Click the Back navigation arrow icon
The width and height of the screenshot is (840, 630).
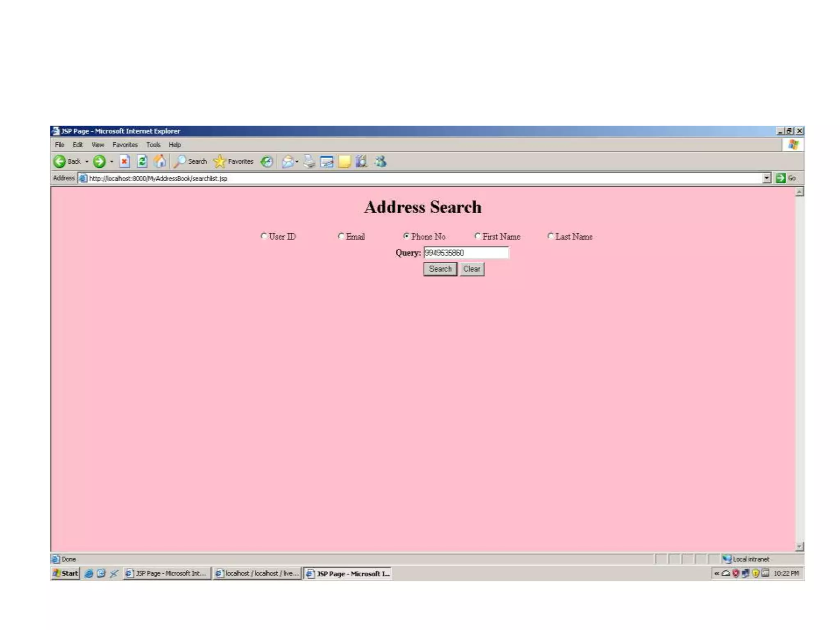click(60, 161)
